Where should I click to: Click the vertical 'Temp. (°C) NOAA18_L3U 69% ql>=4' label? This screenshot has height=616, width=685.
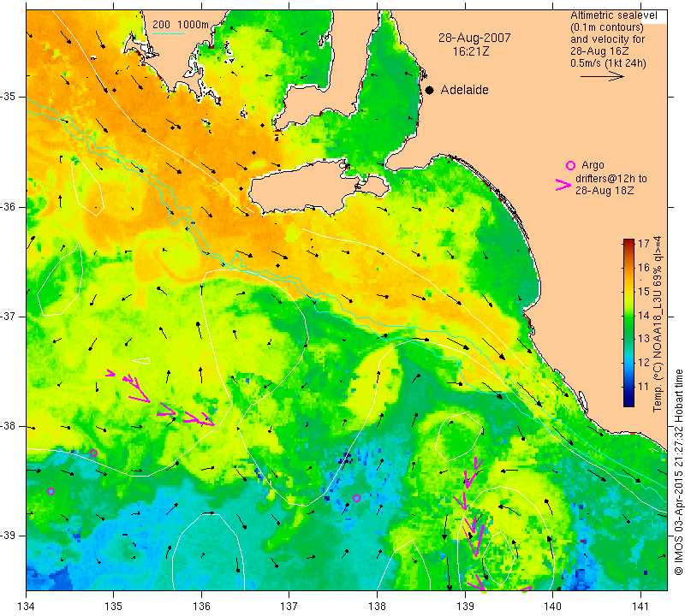[x=658, y=323]
